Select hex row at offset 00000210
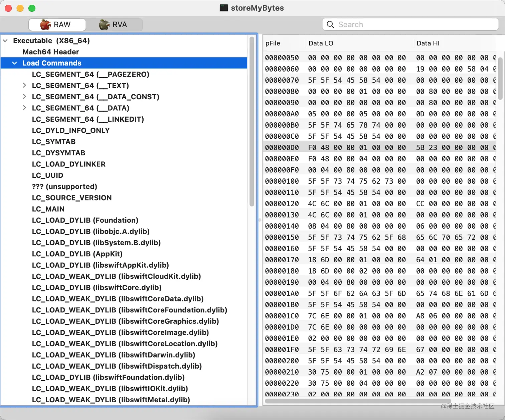 [x=380, y=372]
